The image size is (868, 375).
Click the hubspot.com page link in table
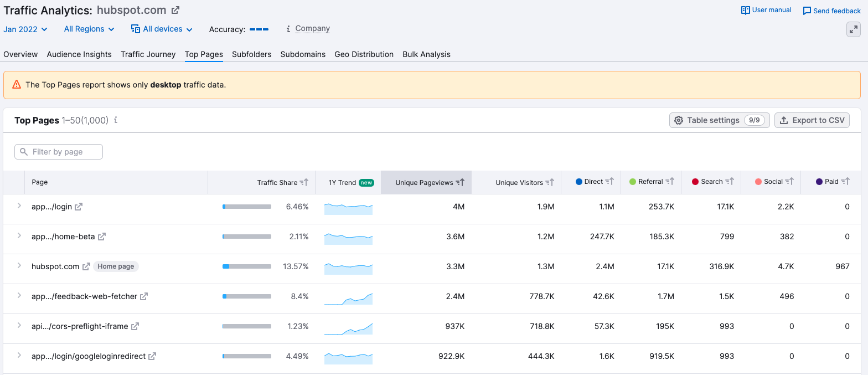click(x=55, y=266)
